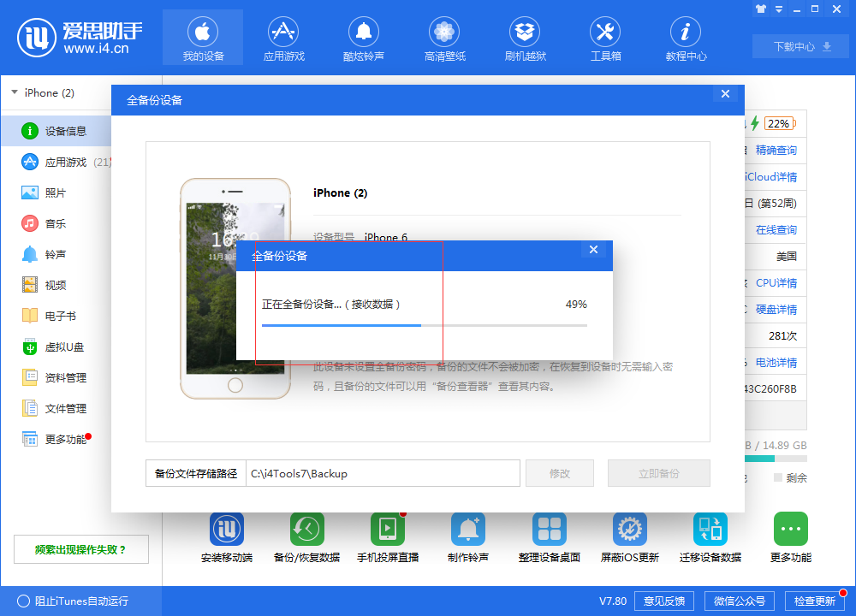The image size is (856, 616).
Task: Open 电子书 in the sidebar
Action: tap(56, 316)
